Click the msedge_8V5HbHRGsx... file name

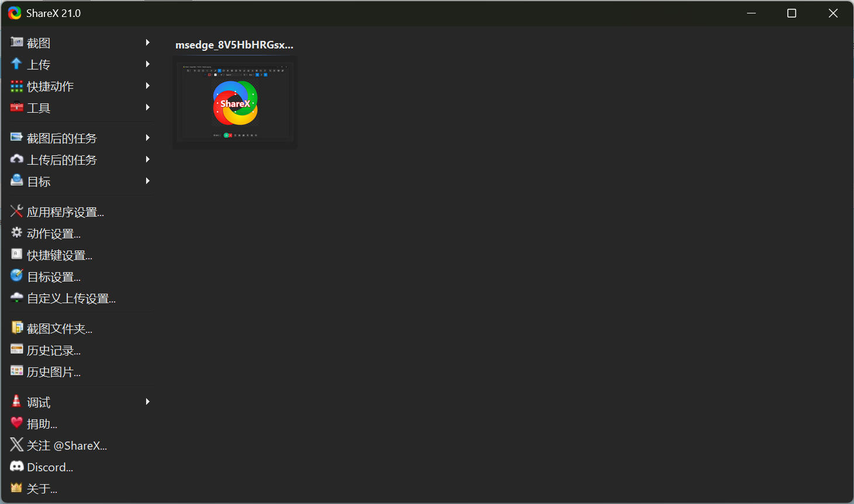[234, 44]
